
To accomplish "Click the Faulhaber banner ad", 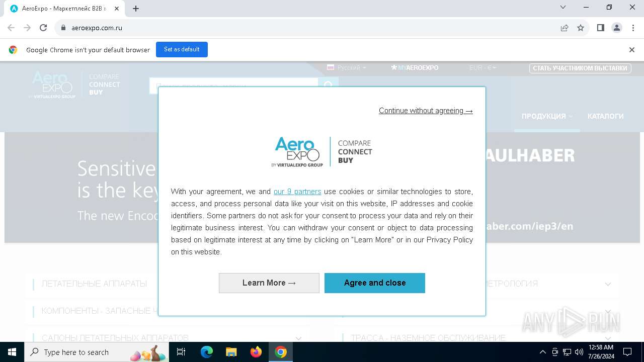I will point(322,188).
